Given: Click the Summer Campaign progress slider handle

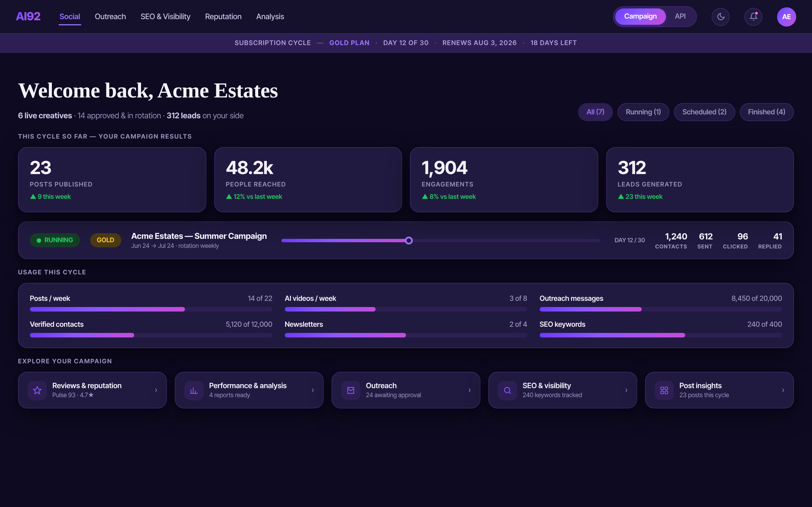Looking at the screenshot, I should (409, 241).
